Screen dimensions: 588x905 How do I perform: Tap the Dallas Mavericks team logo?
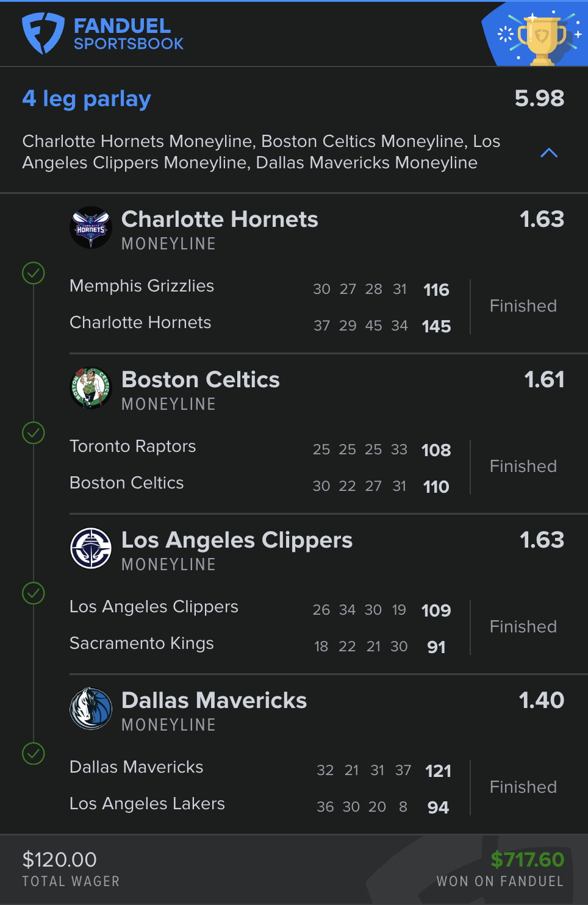point(91,709)
